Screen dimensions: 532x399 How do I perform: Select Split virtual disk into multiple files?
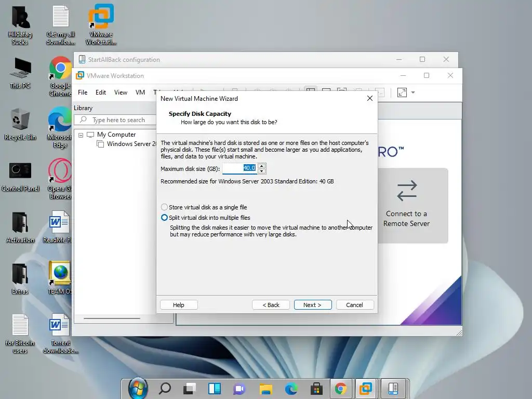(206, 218)
